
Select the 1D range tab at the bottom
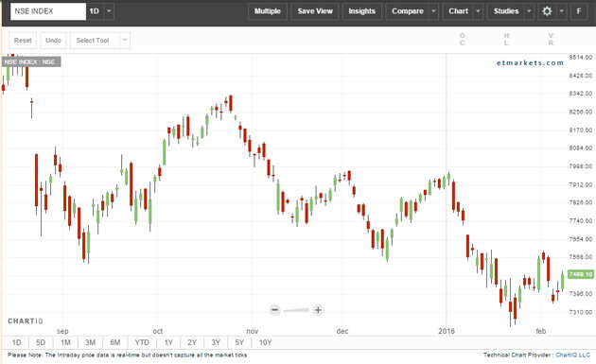[x=16, y=342]
